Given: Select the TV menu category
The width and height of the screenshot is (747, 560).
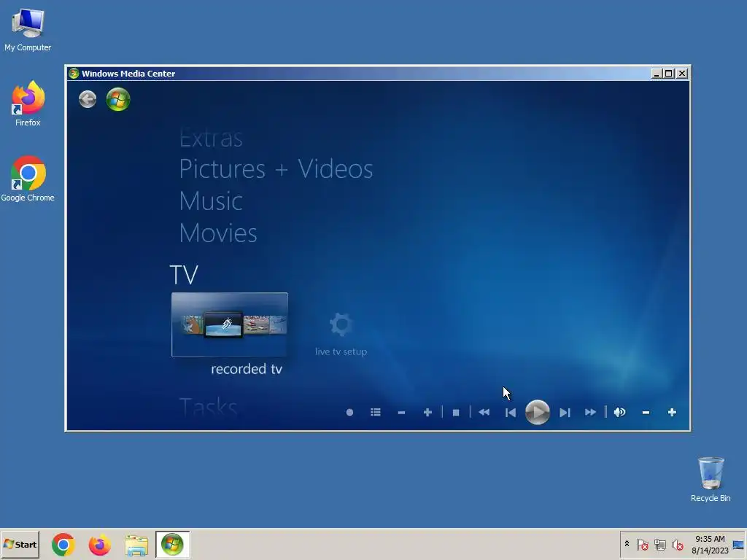Looking at the screenshot, I should [184, 275].
